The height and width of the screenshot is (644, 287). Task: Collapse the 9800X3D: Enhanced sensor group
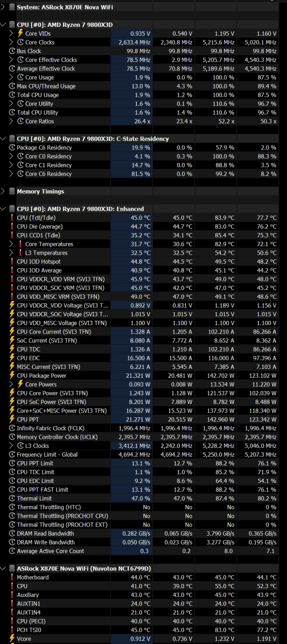tap(4, 209)
